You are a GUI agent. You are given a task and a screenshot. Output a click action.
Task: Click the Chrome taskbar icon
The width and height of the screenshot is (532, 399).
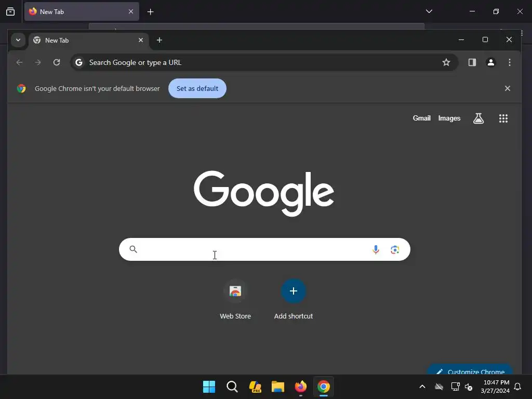(324, 387)
